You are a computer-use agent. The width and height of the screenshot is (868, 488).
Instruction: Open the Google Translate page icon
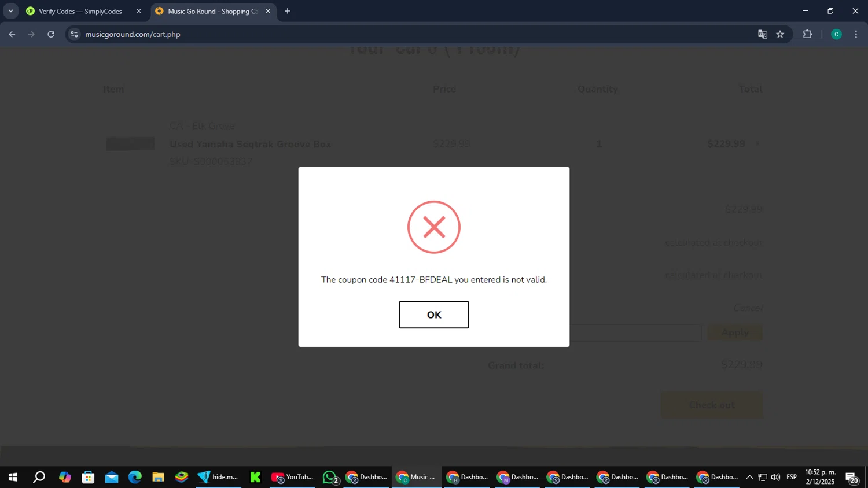pos(763,34)
